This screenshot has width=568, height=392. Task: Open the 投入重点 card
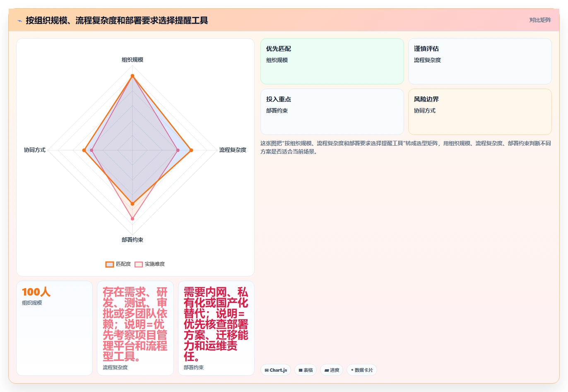click(332, 112)
